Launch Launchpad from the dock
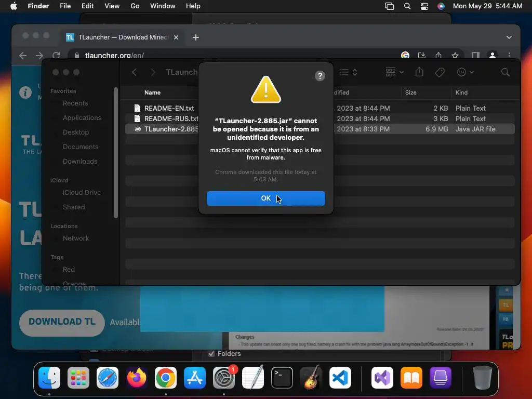This screenshot has width=532, height=399. (x=78, y=378)
